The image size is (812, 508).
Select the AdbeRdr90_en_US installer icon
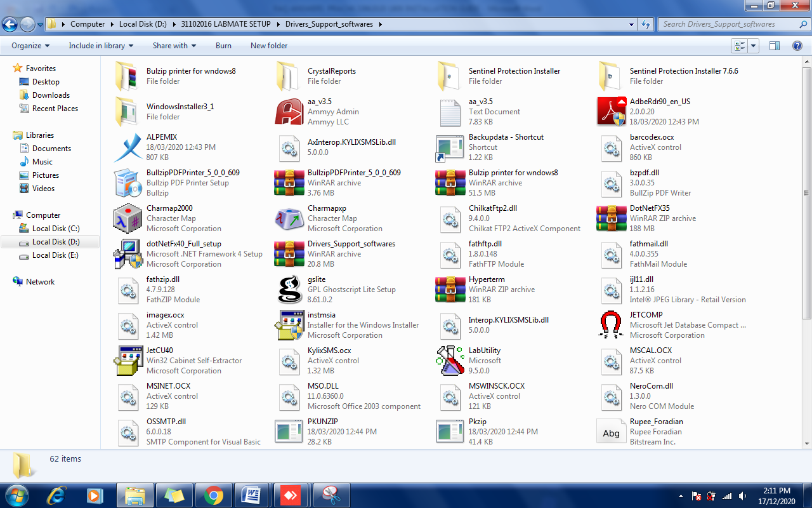[x=612, y=112]
